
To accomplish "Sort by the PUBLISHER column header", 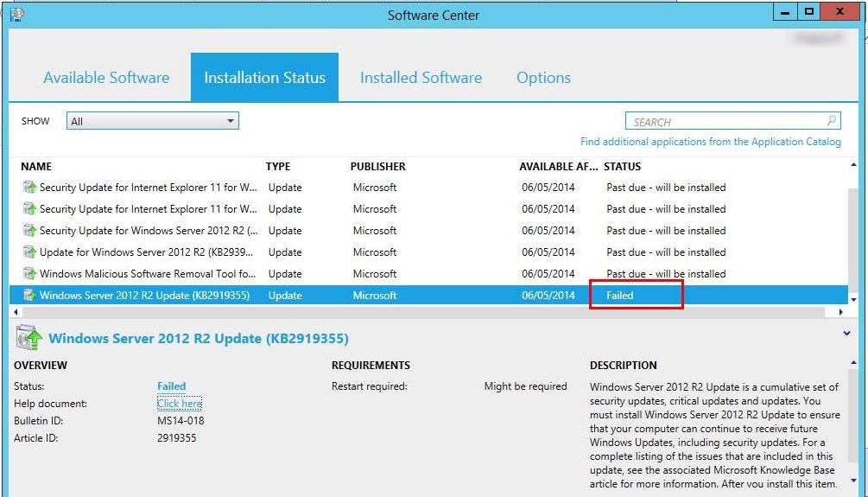I will (378, 166).
